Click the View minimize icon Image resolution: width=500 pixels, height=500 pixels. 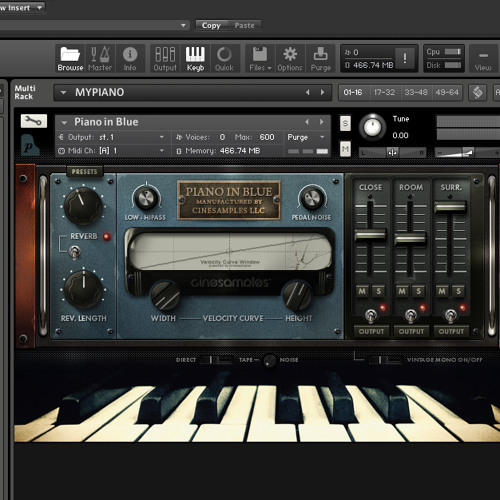[x=483, y=59]
